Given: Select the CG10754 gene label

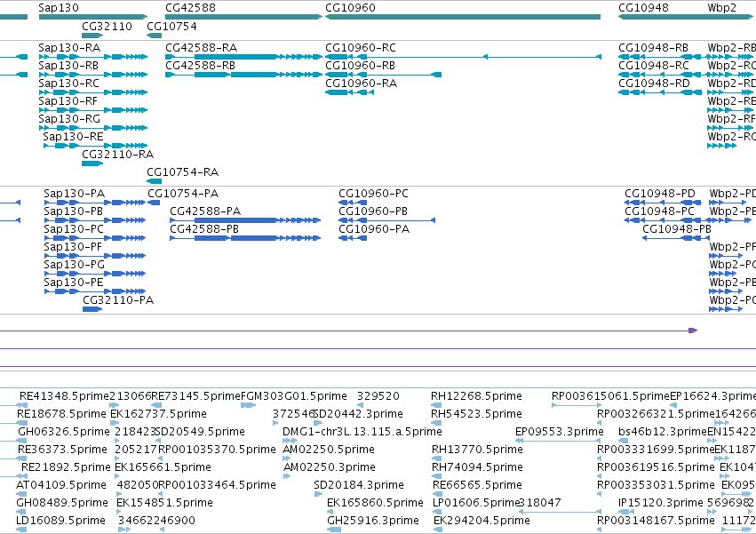Looking at the screenshot, I should pos(171,26).
